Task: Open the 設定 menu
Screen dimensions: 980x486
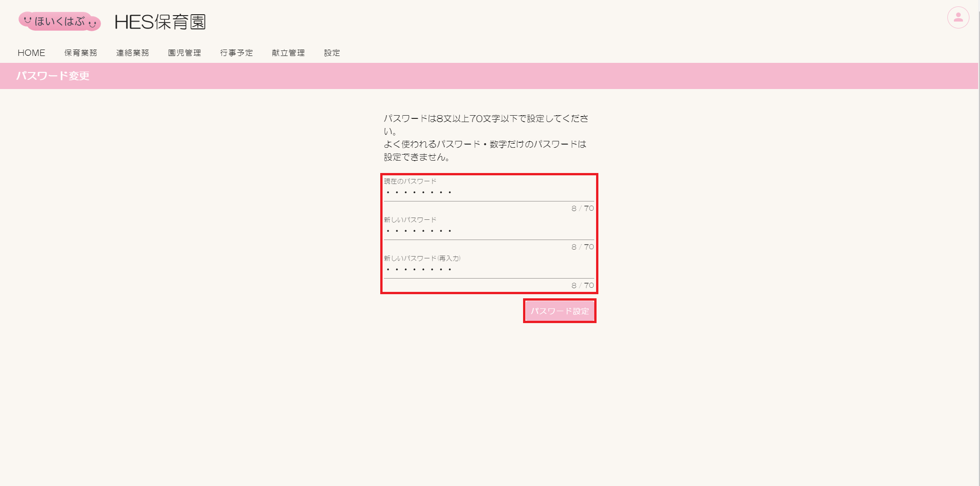Action: pyautogui.click(x=332, y=53)
